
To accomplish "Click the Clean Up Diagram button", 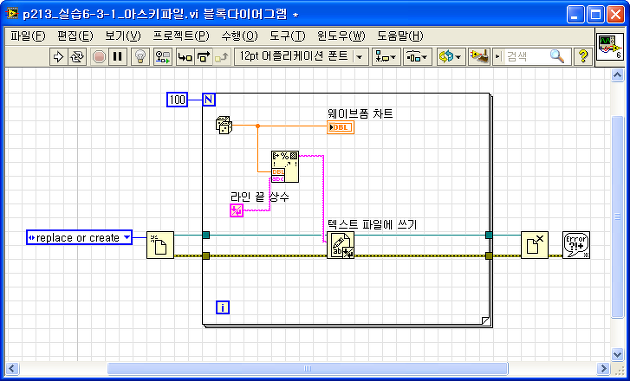I will click(479, 57).
